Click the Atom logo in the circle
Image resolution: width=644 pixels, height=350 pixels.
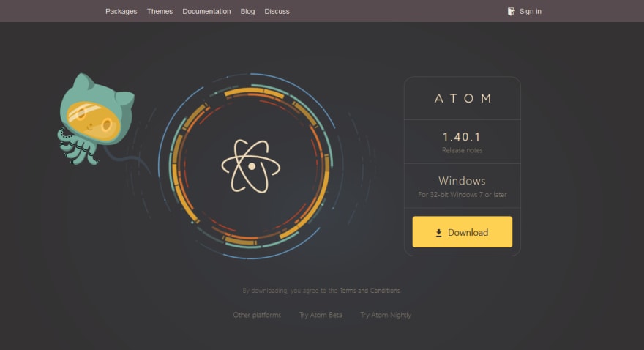tap(251, 166)
